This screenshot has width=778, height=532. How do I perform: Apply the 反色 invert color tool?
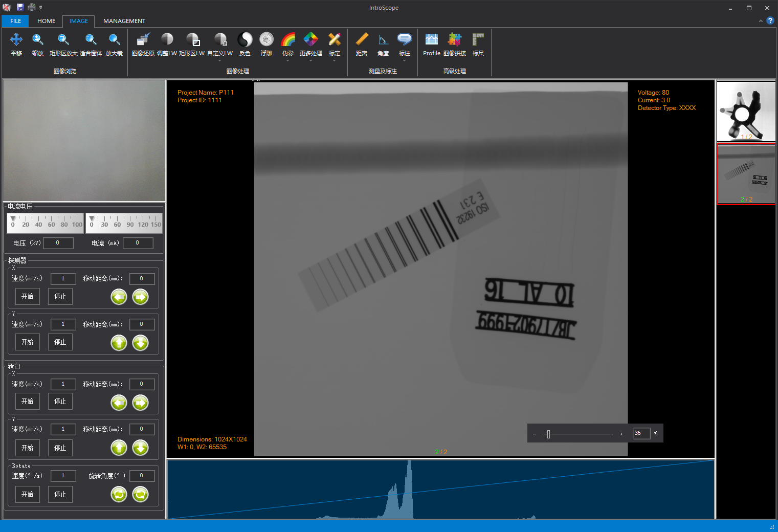point(245,45)
